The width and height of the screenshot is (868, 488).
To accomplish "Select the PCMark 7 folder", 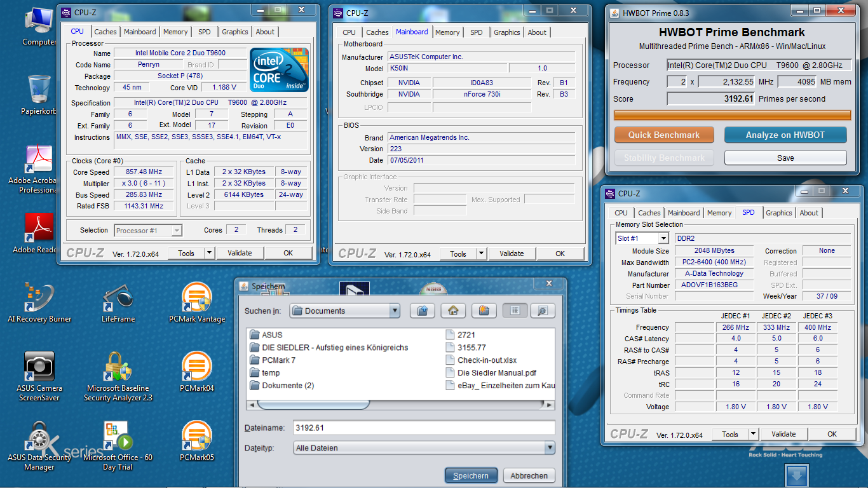I will 273,360.
